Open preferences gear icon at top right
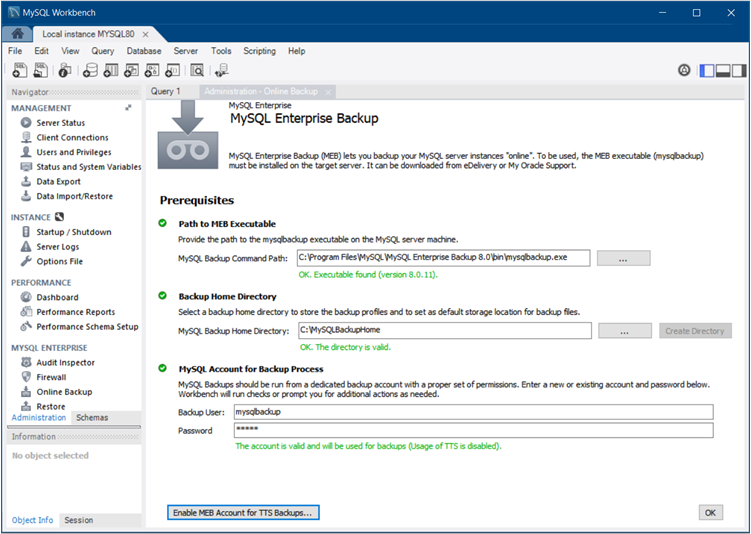 pyautogui.click(x=684, y=70)
